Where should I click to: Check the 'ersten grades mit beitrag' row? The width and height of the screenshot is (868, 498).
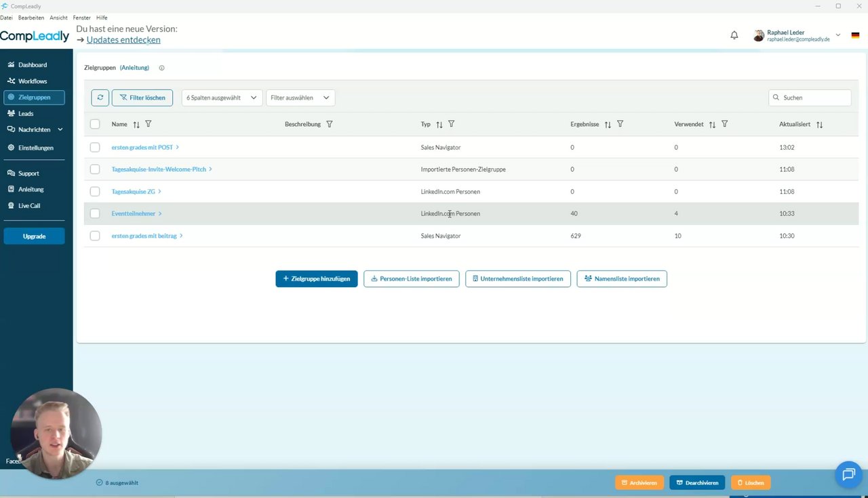(95, 236)
